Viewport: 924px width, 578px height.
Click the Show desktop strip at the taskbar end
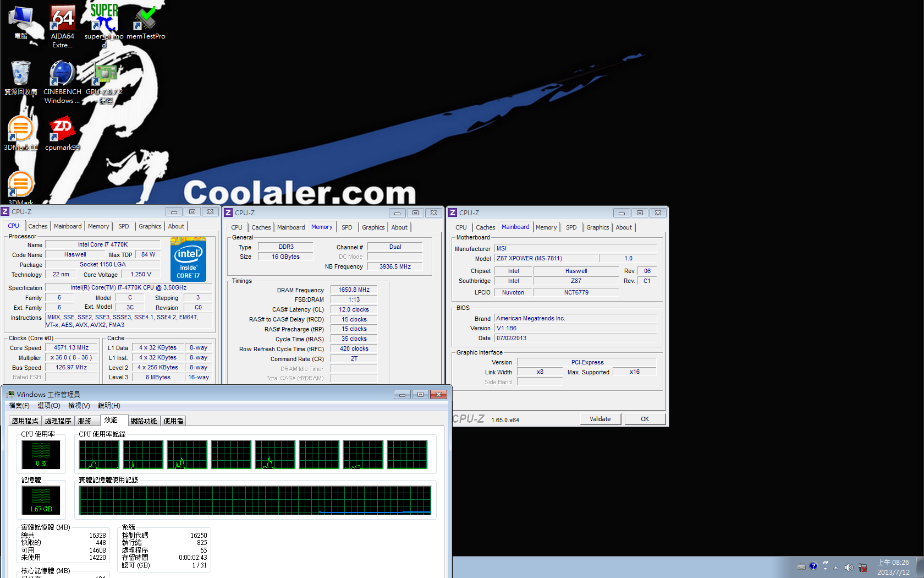click(x=920, y=567)
